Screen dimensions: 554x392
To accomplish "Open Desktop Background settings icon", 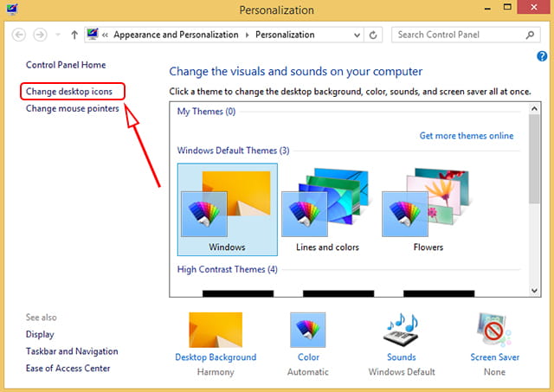I will tap(216, 330).
